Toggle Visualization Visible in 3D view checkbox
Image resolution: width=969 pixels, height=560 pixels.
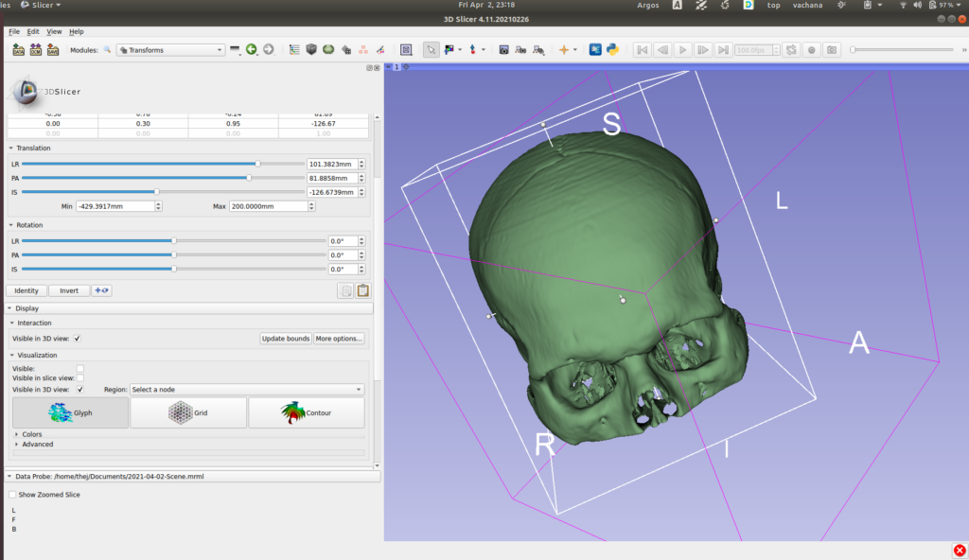80,390
